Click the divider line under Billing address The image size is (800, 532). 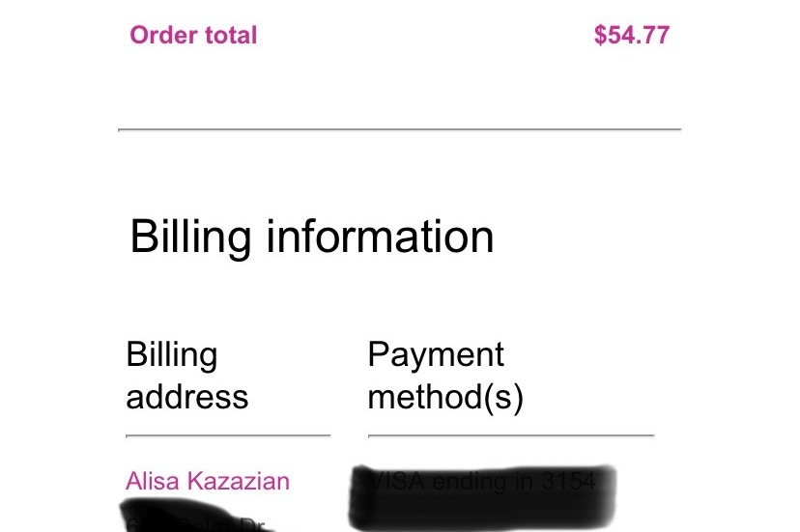click(228, 435)
